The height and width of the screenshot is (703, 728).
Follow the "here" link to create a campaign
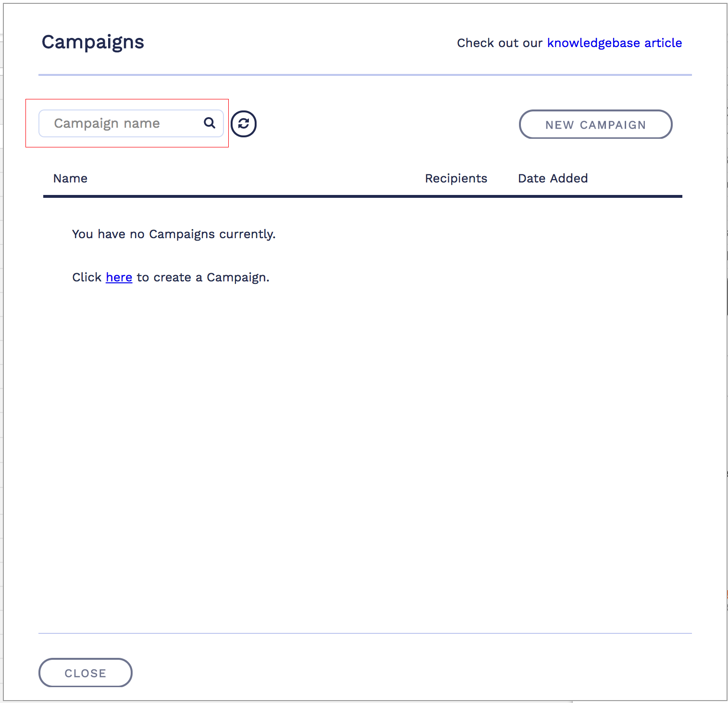[x=119, y=278]
